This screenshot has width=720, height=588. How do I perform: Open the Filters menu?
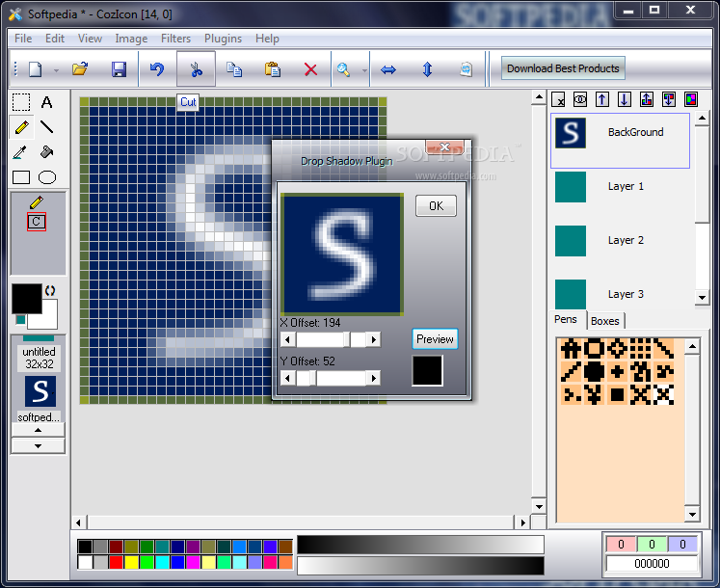pos(175,39)
